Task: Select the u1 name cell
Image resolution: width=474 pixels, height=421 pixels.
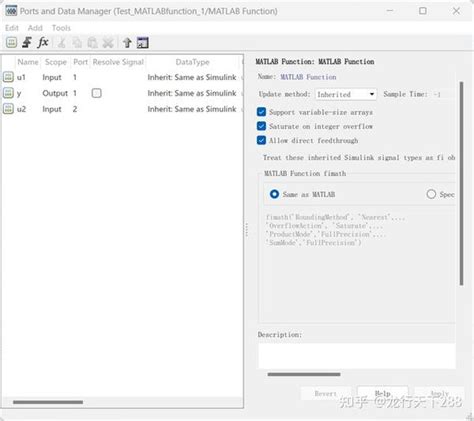Action: (x=21, y=77)
